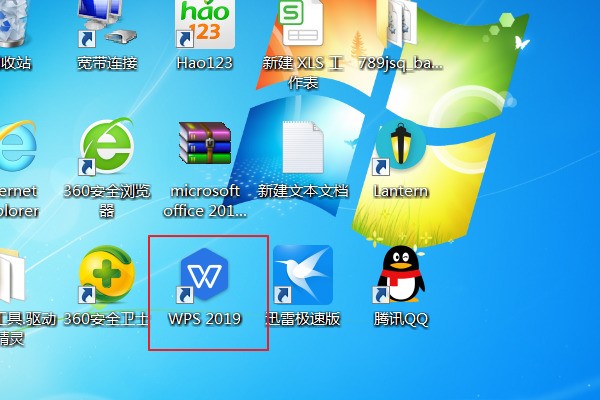Viewport: 600px width, 400px height.
Task: Select the 新建文本文档 text file icon
Action: tap(304, 146)
